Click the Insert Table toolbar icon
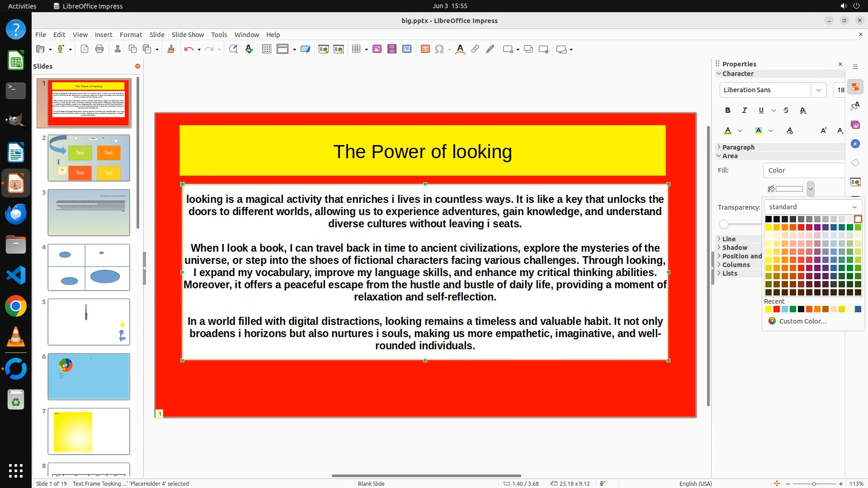This screenshot has width=868, height=488. click(x=356, y=49)
